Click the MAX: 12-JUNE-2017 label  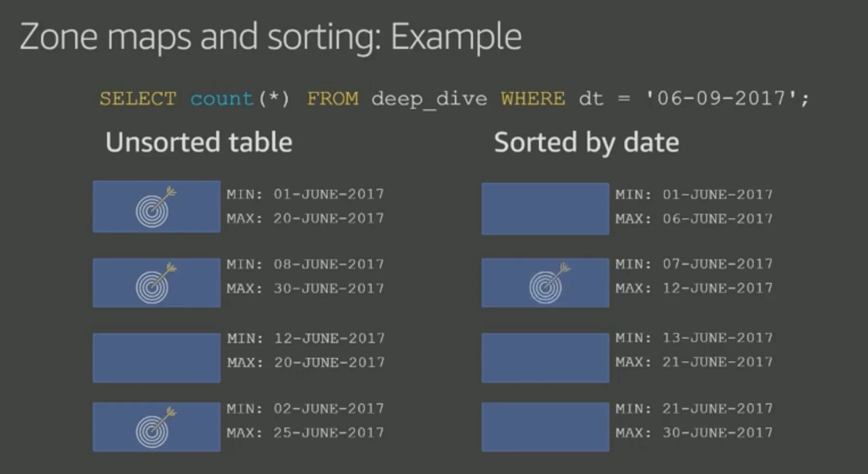pyautogui.click(x=694, y=288)
